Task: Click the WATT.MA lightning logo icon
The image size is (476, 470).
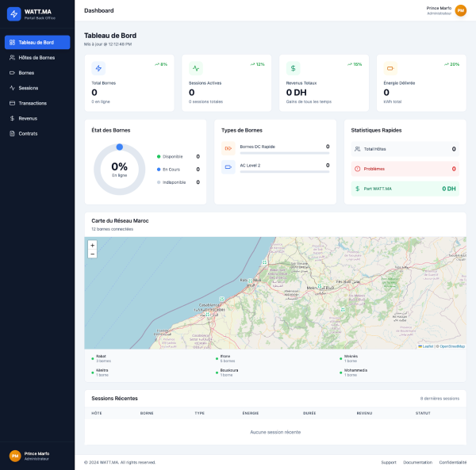Action: click(13, 13)
